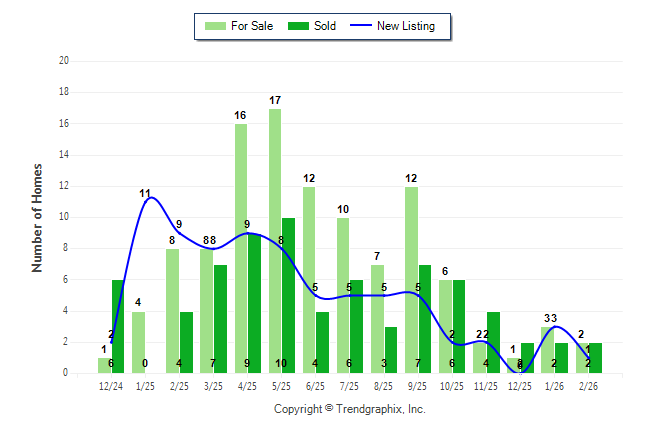Select the For Sale bar for 5/25
Screen dimensions: 646x434
(x=275, y=240)
